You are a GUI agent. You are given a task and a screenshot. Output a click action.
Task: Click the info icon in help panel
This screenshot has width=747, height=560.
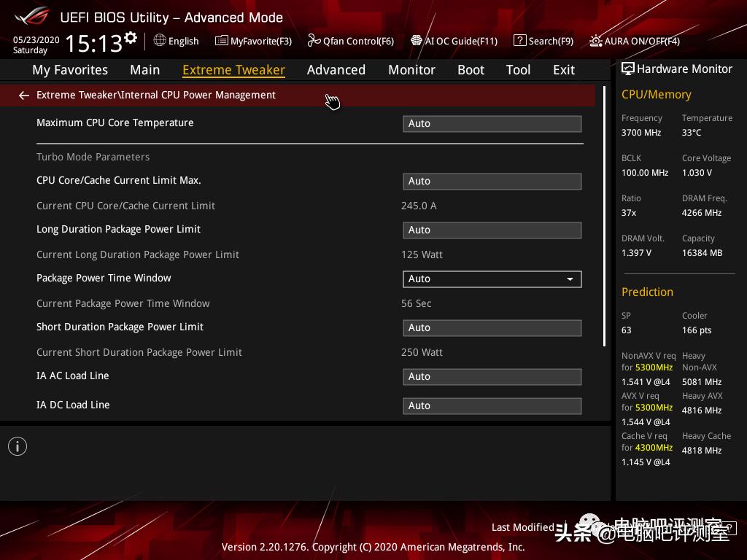[x=18, y=446]
